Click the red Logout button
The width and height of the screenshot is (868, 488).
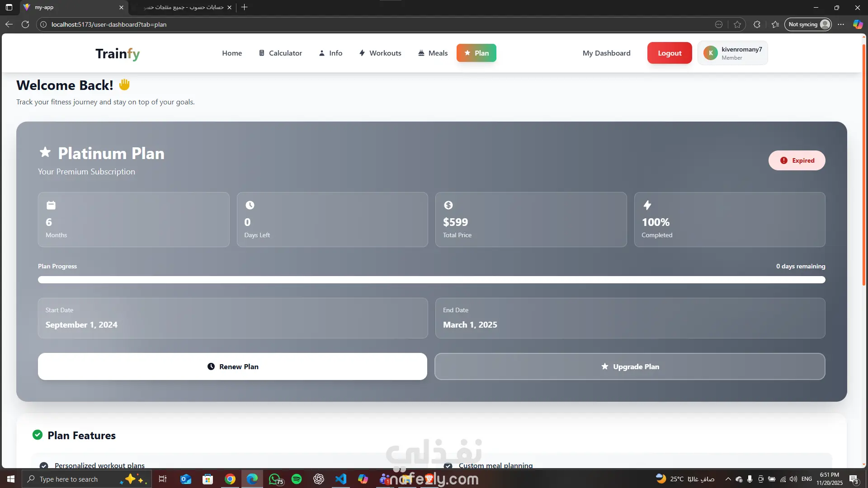[669, 53]
